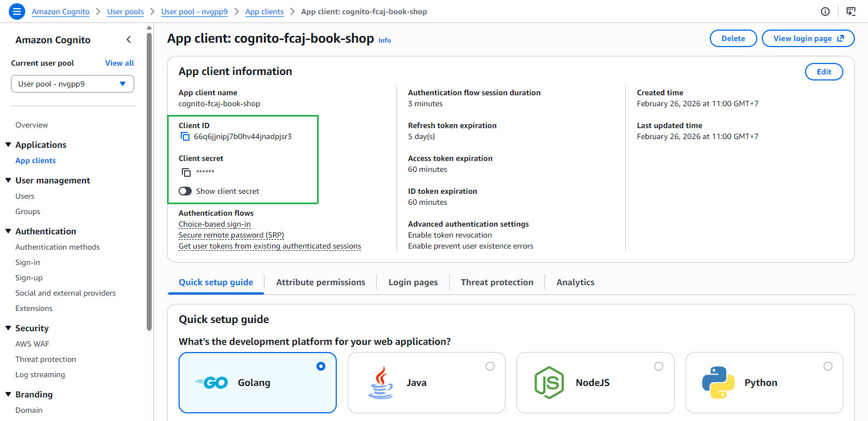The width and height of the screenshot is (868, 421).
Task: Open Choice-based sign-in flow link
Action: pyautogui.click(x=215, y=224)
